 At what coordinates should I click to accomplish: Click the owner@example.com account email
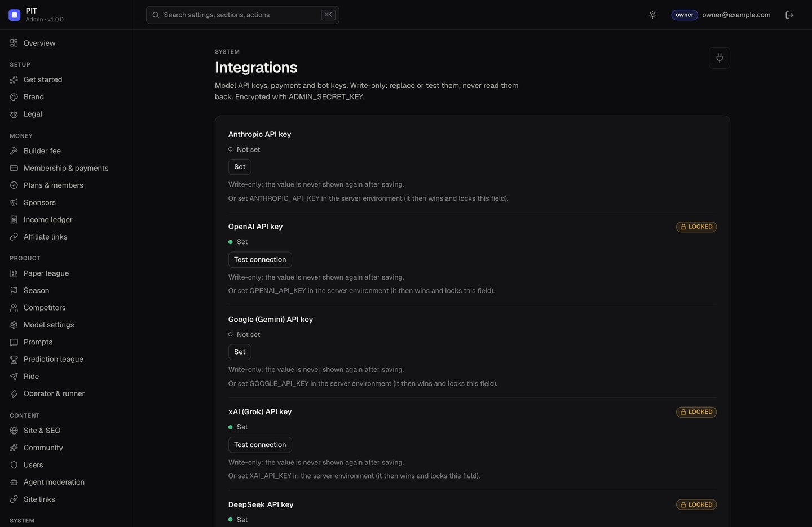pyautogui.click(x=736, y=15)
